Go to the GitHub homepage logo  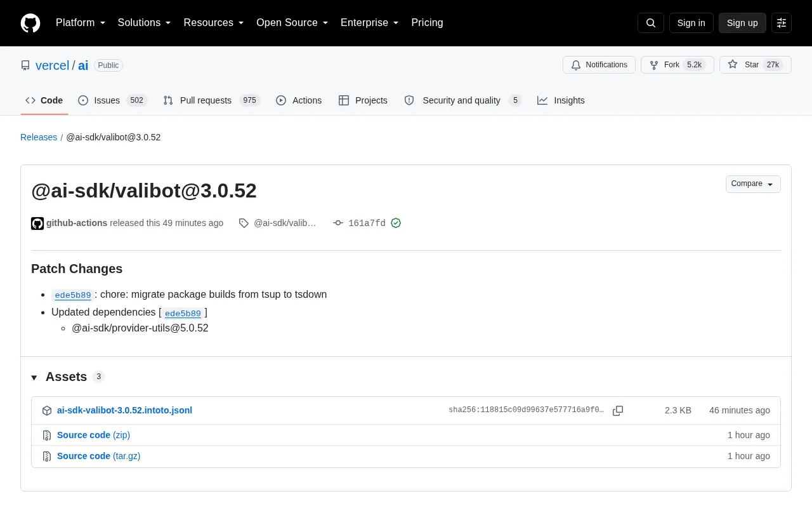(30, 23)
